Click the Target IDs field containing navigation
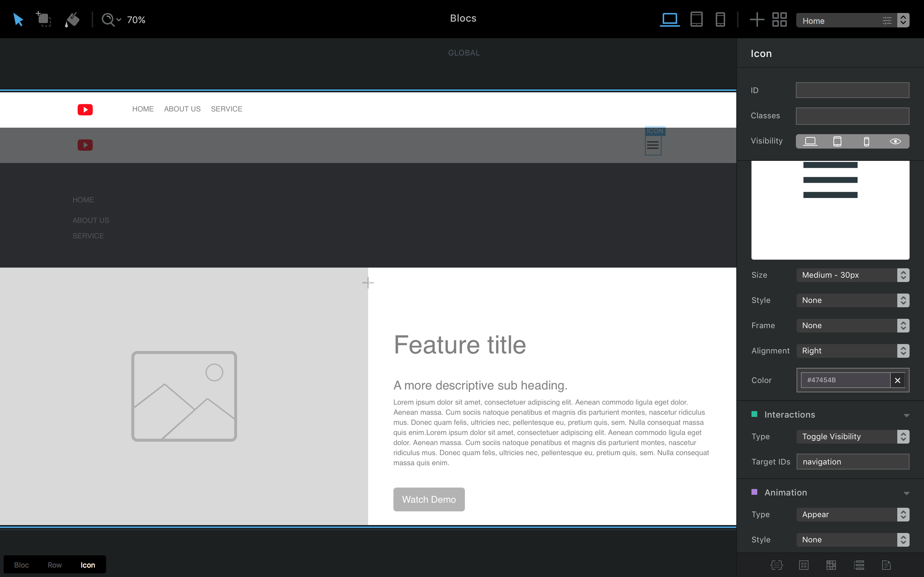The image size is (924, 577). [x=852, y=462]
